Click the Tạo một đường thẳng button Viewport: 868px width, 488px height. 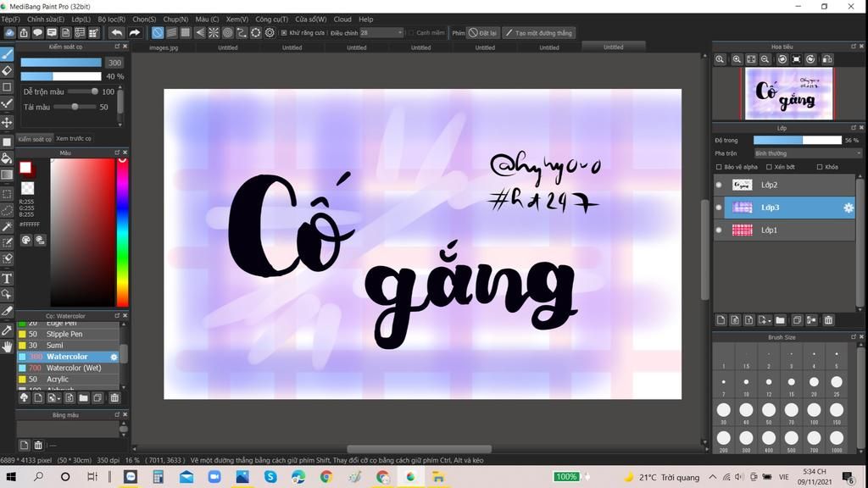tap(539, 33)
